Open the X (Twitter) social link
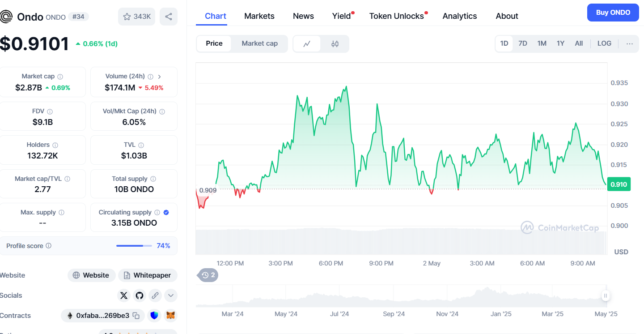 tap(124, 295)
